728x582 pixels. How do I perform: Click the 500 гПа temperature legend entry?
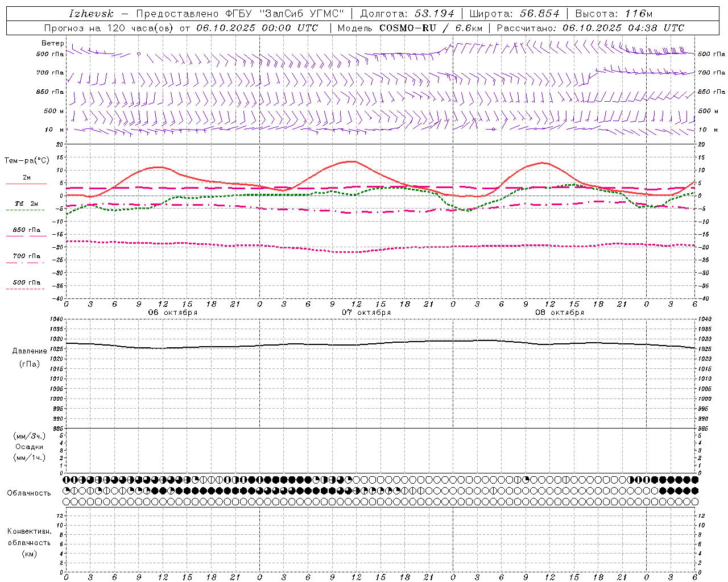coord(27,282)
